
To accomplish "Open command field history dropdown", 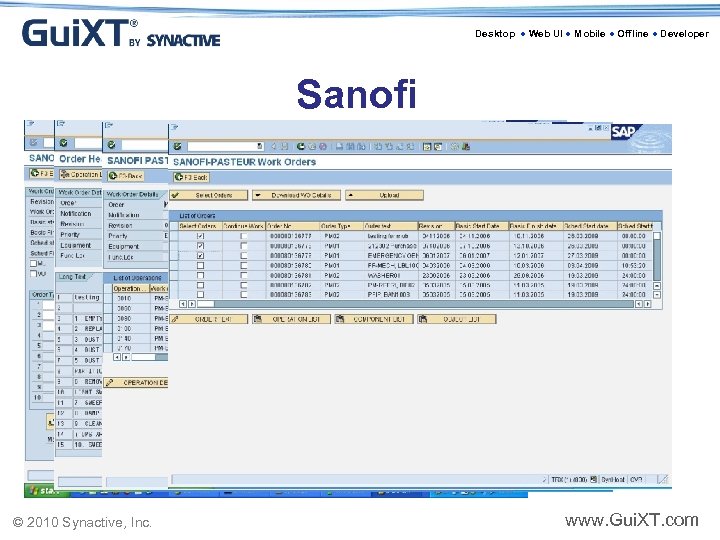I will coord(259,146).
